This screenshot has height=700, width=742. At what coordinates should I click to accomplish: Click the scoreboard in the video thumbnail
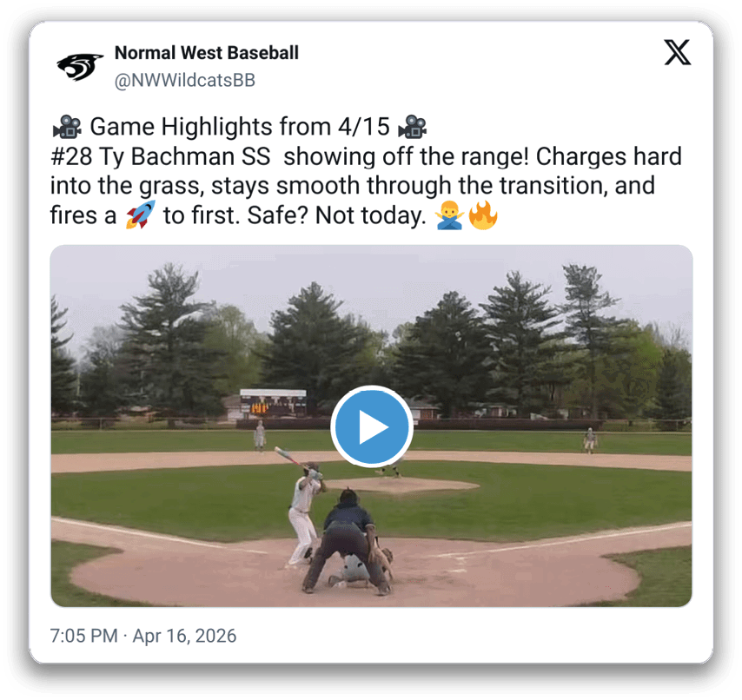273,402
